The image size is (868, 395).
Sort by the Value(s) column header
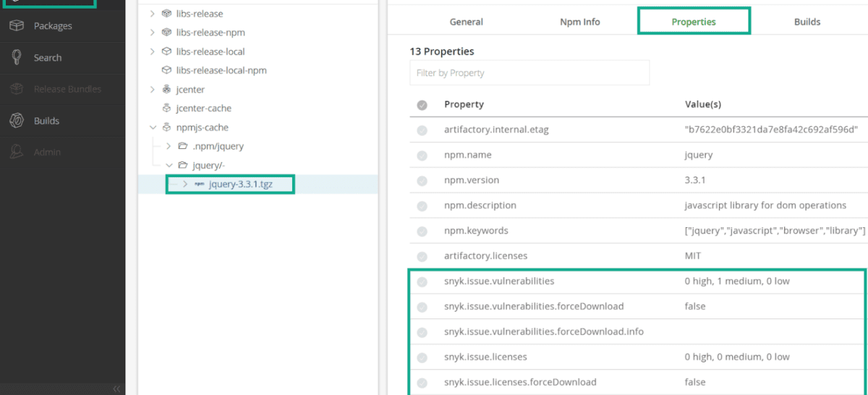click(x=703, y=104)
